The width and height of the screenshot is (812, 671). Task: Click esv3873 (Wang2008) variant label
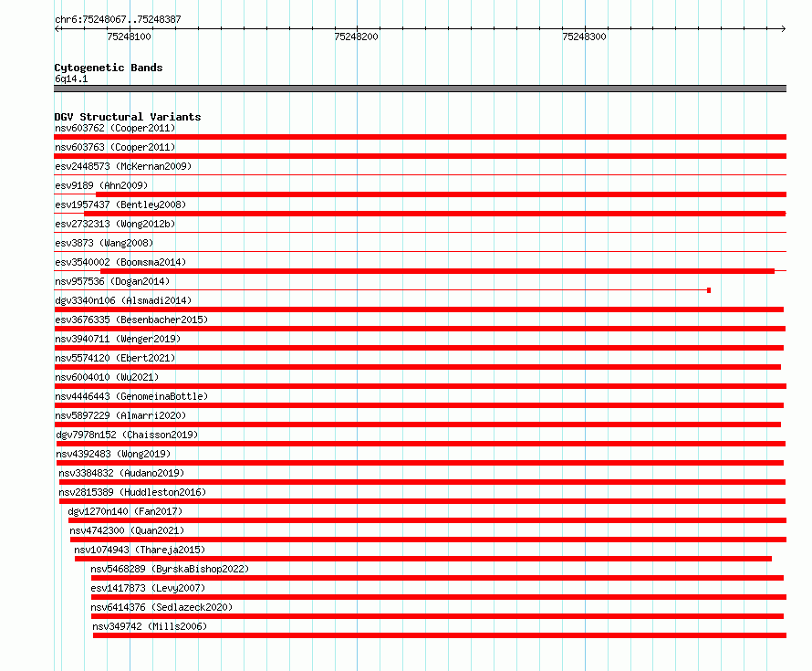pos(104,243)
